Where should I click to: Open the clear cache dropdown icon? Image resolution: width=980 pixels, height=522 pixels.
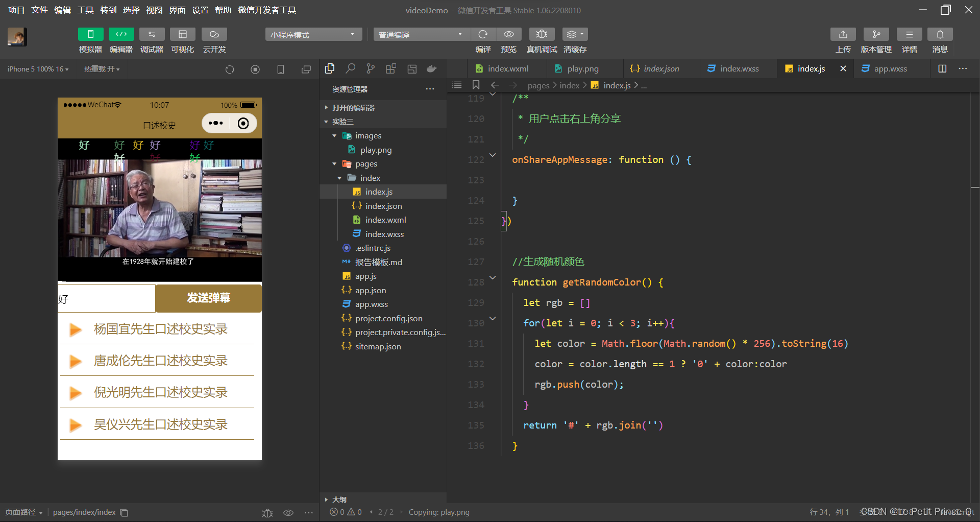point(575,34)
